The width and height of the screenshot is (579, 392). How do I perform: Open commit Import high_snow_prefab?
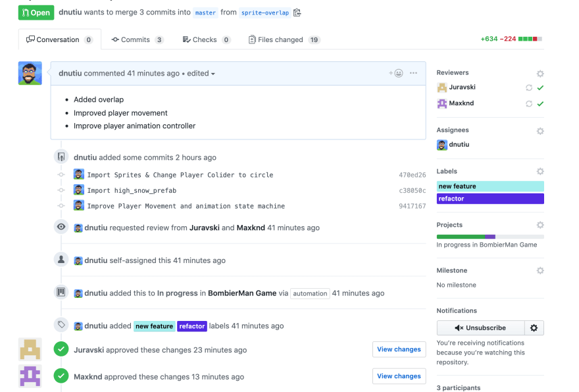pyautogui.click(x=132, y=191)
